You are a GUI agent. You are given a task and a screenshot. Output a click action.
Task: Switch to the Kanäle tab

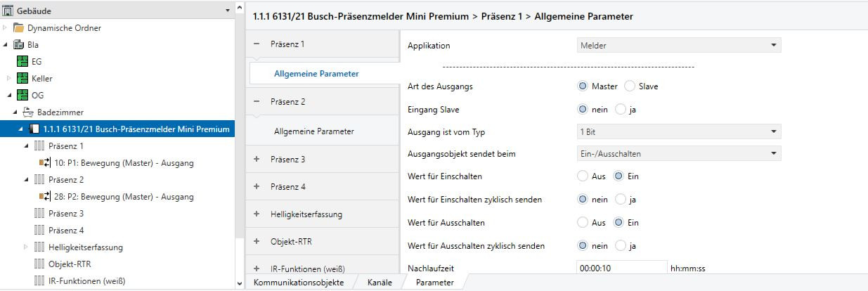tap(380, 283)
